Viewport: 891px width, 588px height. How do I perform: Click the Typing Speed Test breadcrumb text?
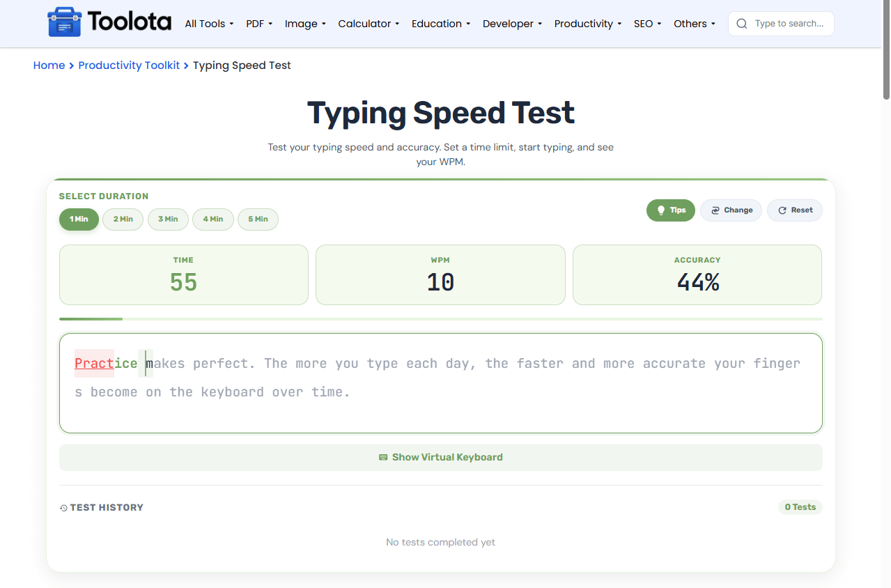pyautogui.click(x=242, y=65)
